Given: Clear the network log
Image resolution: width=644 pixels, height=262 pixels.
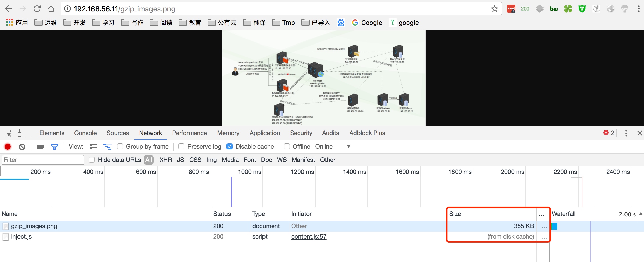Looking at the screenshot, I should click(x=22, y=147).
